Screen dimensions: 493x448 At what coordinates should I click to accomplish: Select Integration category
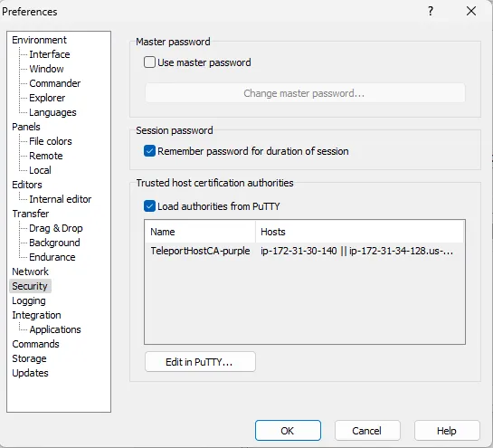click(x=36, y=315)
